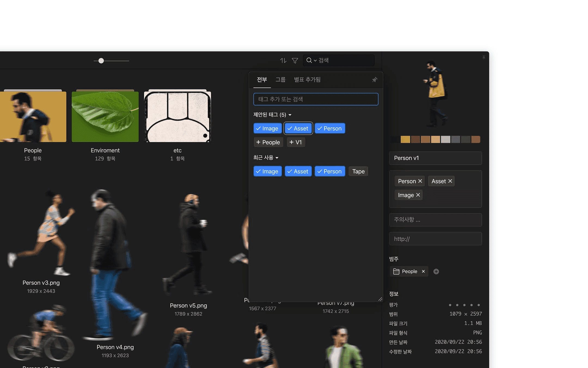Click the tag popup resize corner handle

(380, 299)
